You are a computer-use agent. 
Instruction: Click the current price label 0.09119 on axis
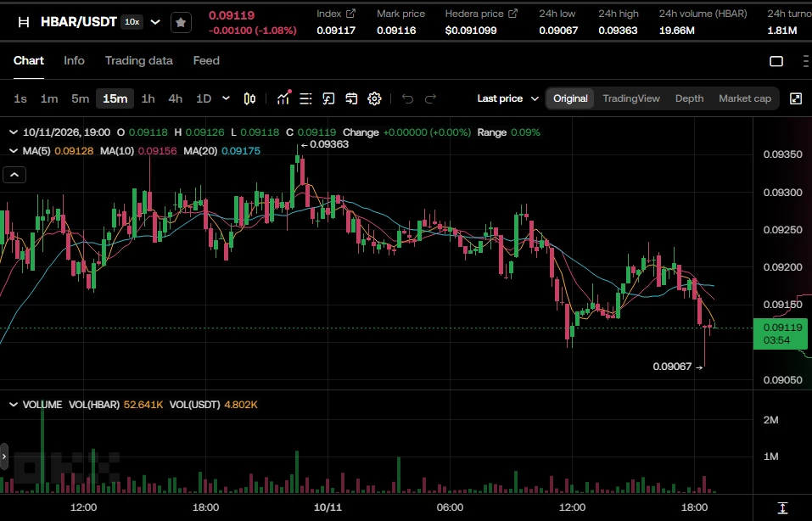click(x=781, y=334)
